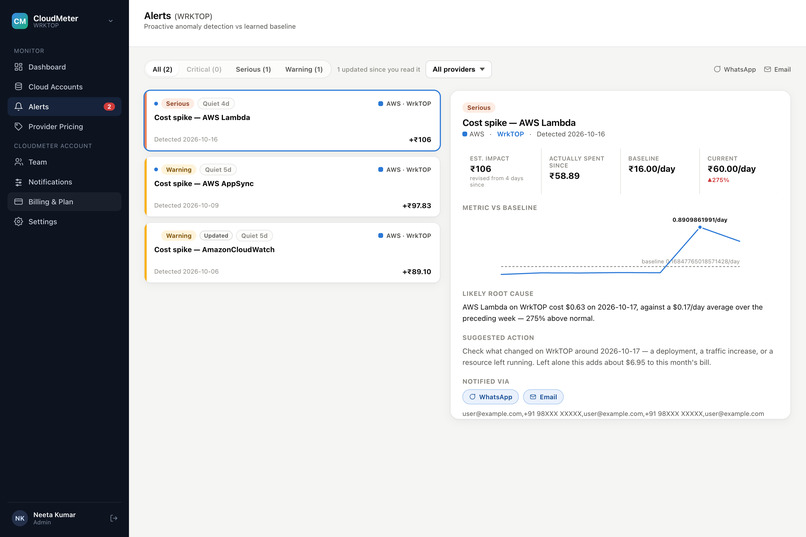Click the Cloud Accounts database icon

point(19,86)
